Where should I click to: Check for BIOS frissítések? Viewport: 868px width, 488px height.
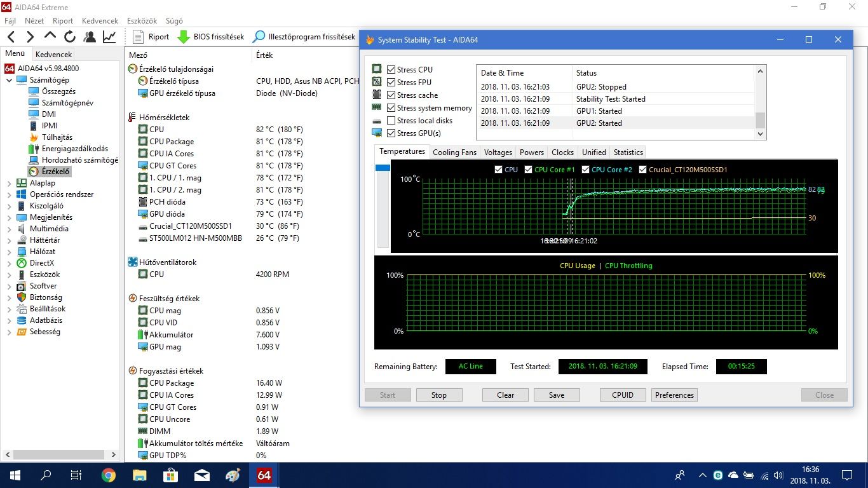[210, 37]
